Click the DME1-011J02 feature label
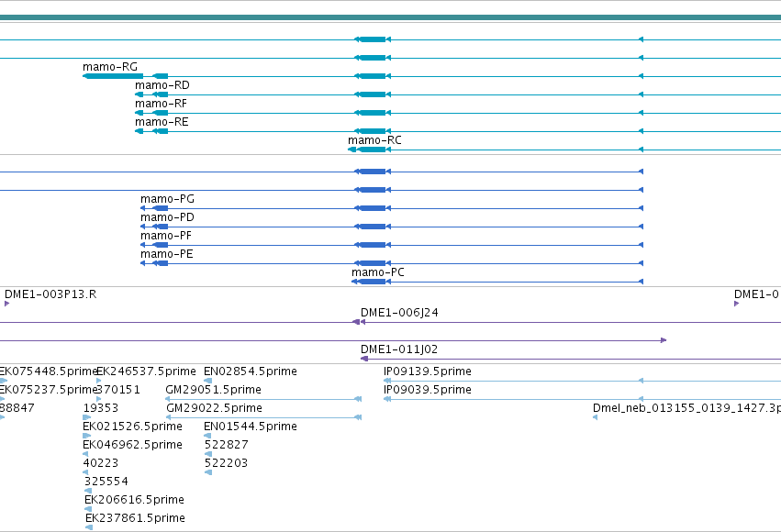781x532 pixels. (x=399, y=349)
